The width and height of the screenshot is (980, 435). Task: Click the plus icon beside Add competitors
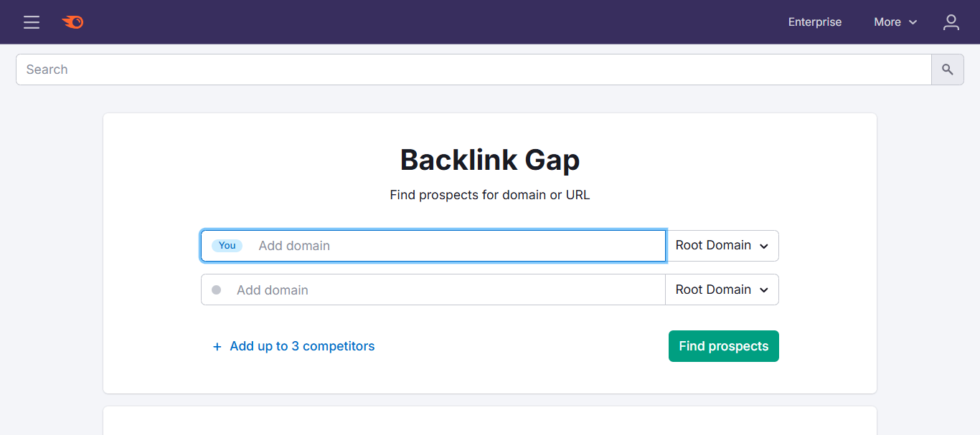[217, 347]
